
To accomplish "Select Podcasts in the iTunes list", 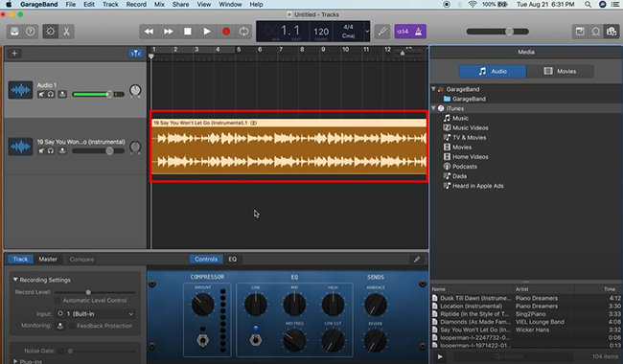I will pos(465,167).
